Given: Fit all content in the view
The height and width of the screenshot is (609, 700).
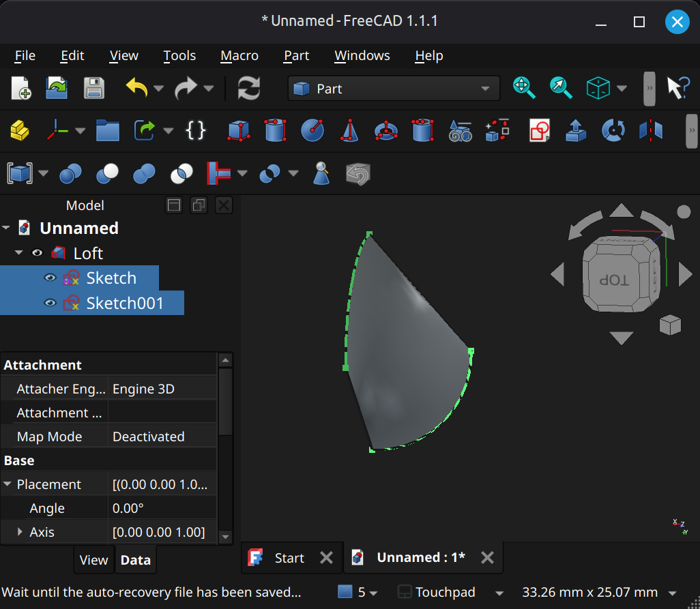Looking at the screenshot, I should tap(524, 88).
